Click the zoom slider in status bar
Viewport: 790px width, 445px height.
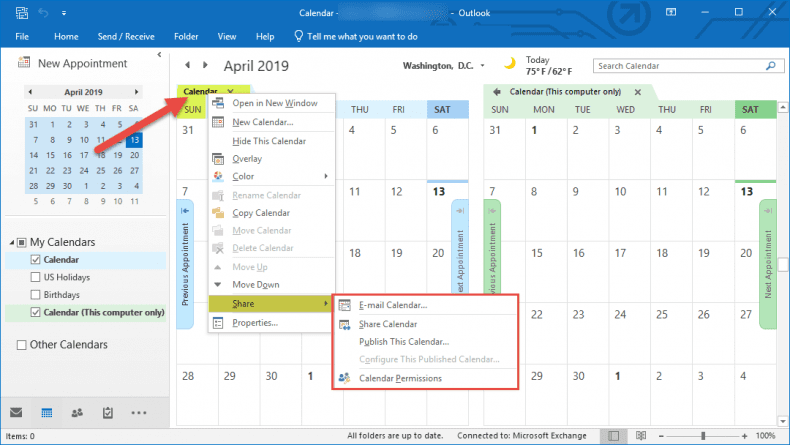coord(703,437)
